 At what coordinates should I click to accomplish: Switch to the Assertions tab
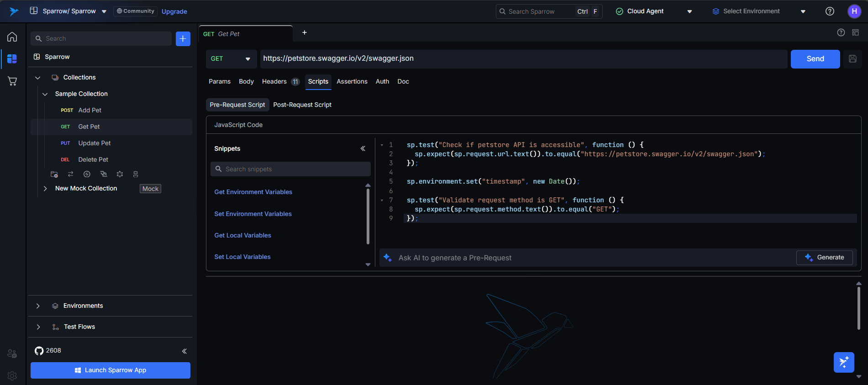[352, 81]
